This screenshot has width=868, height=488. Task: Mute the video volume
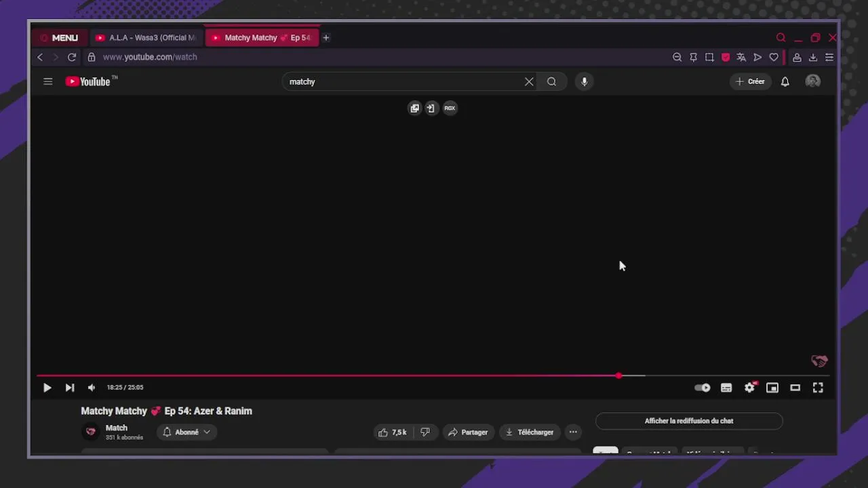point(92,388)
